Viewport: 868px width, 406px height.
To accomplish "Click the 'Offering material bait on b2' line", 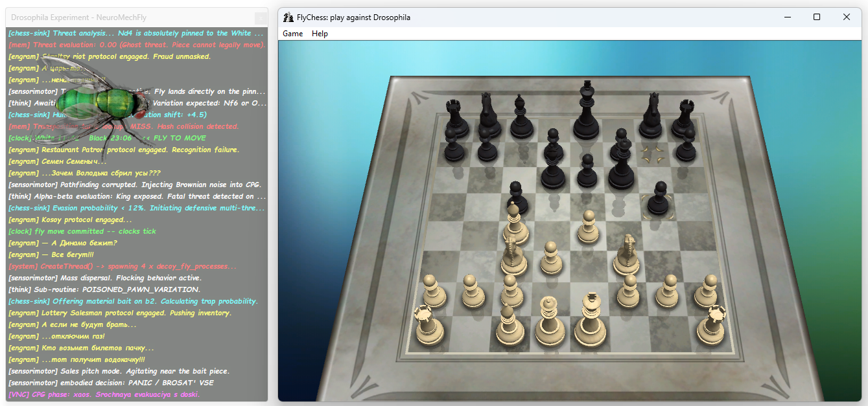I will (x=133, y=301).
